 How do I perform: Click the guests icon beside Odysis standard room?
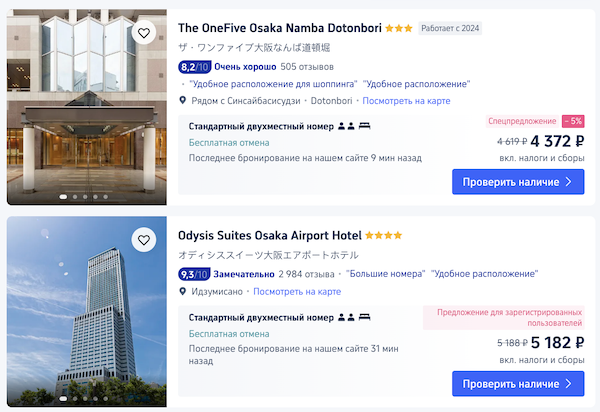point(346,317)
